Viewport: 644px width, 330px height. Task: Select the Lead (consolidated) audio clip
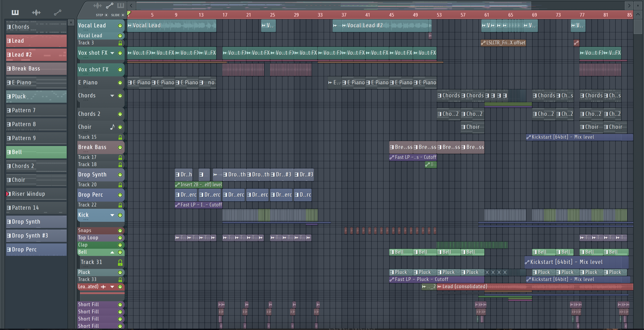click(x=535, y=287)
